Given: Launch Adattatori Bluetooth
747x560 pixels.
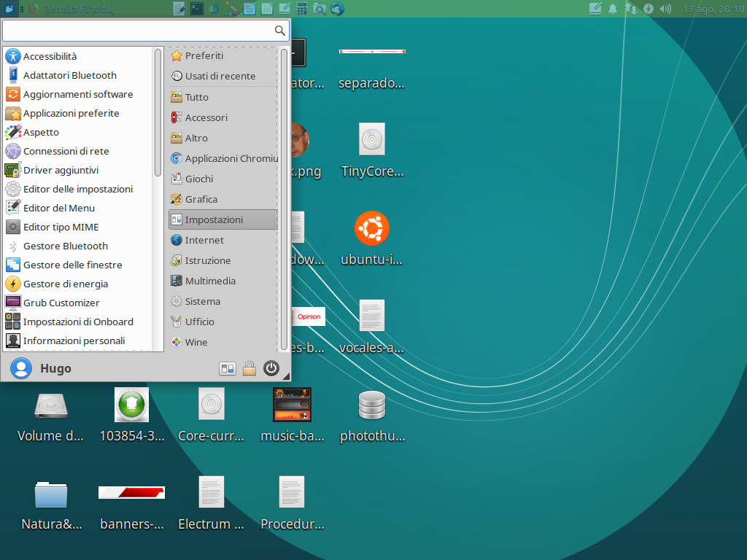Looking at the screenshot, I should pos(77,75).
